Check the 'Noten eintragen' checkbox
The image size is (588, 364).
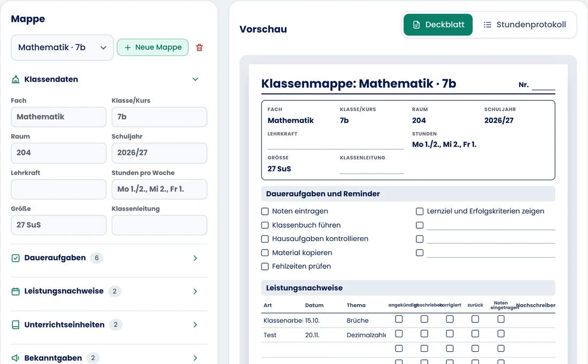[265, 212]
